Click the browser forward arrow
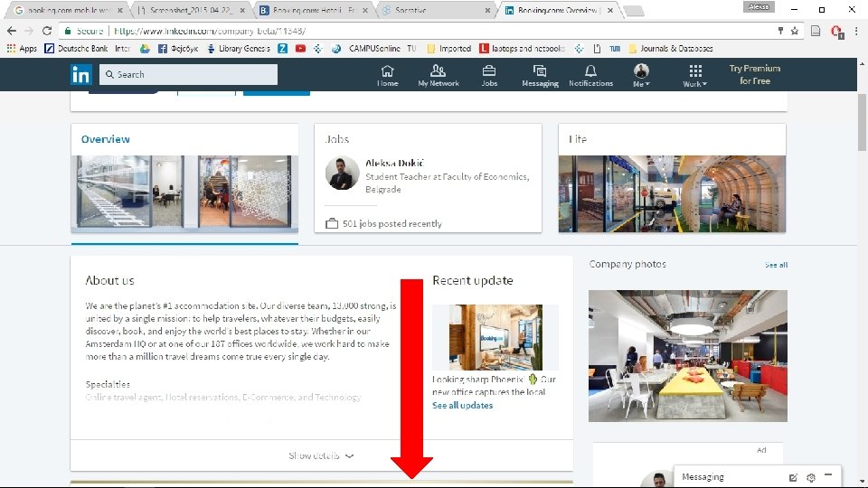The width and height of the screenshot is (868, 488). (x=29, y=31)
